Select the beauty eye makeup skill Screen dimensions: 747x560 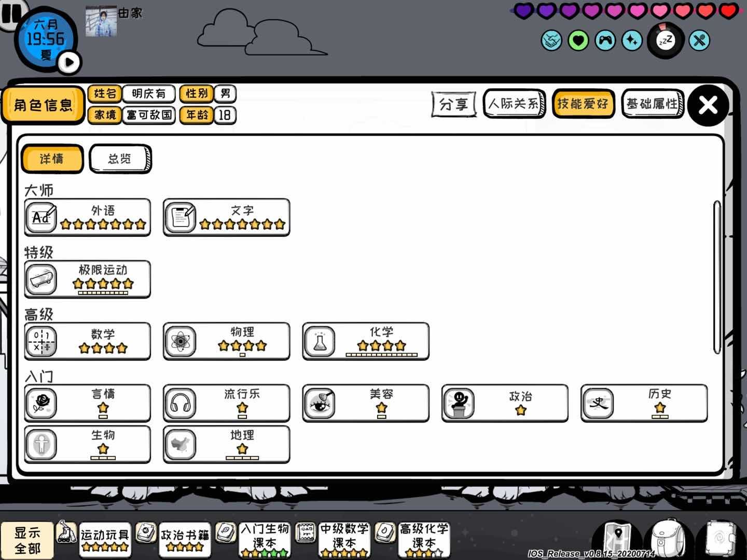point(366,403)
